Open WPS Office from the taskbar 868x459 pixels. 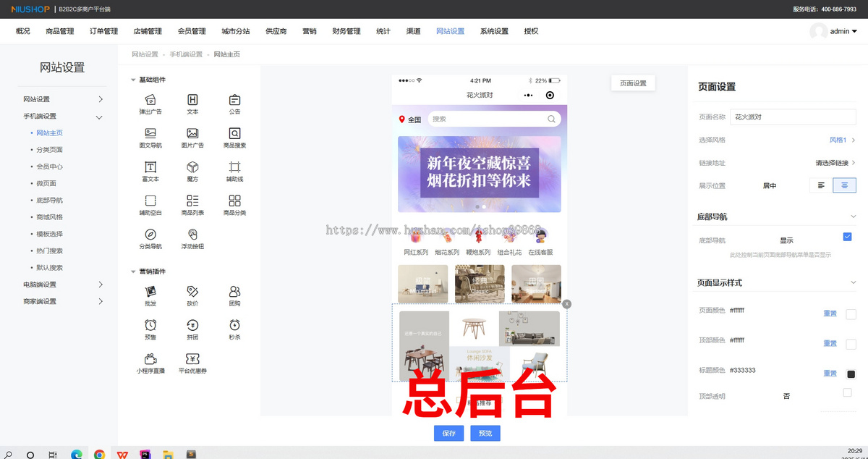123,455
